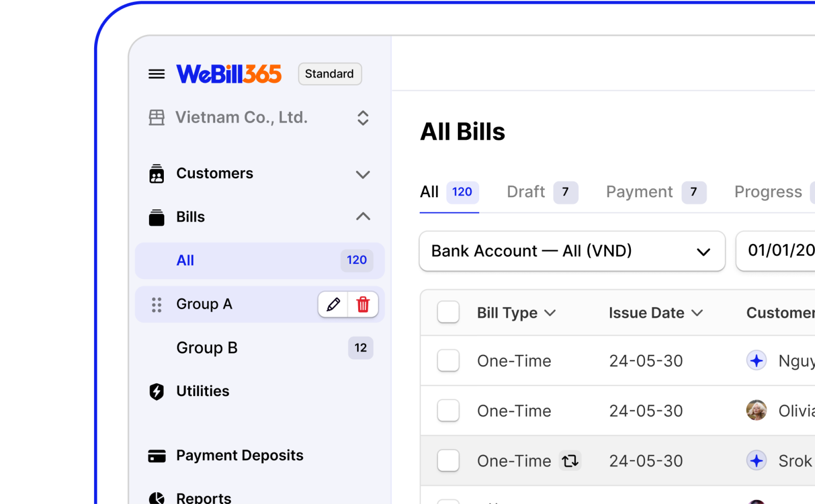Image resolution: width=815 pixels, height=504 pixels.
Task: Click the recurring icon on Srok's One-Time bill
Action: 570,460
